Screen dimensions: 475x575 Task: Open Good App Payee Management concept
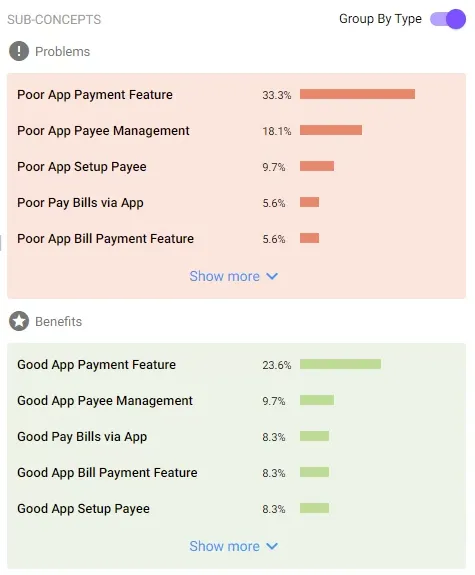105,400
